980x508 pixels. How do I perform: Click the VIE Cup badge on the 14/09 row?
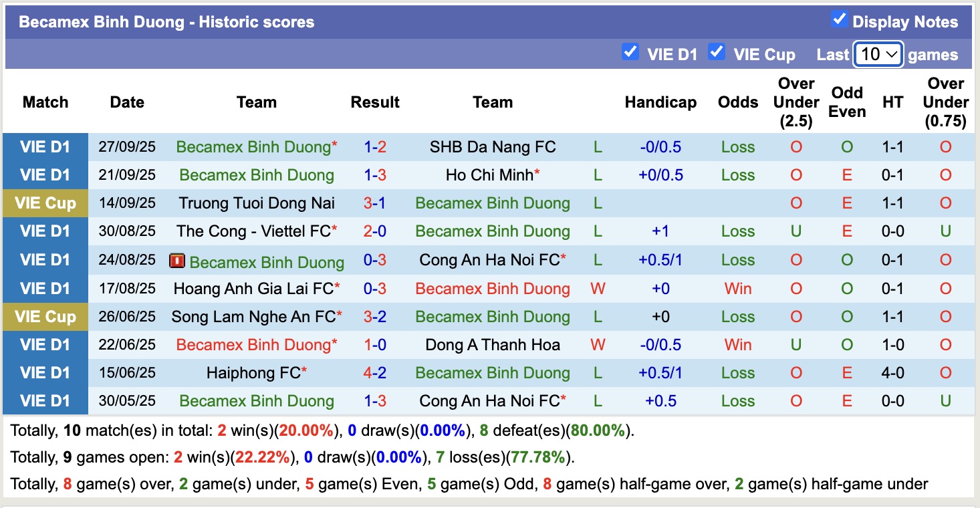(45, 203)
